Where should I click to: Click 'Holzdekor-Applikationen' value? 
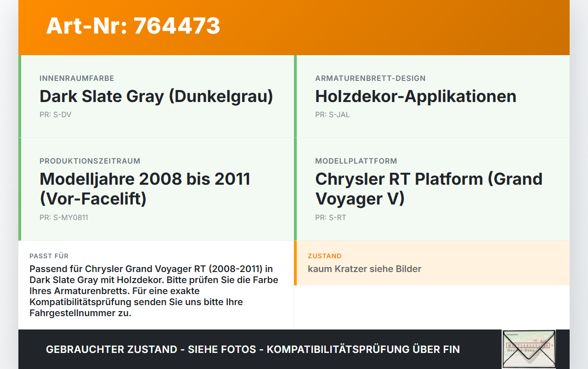(x=416, y=96)
